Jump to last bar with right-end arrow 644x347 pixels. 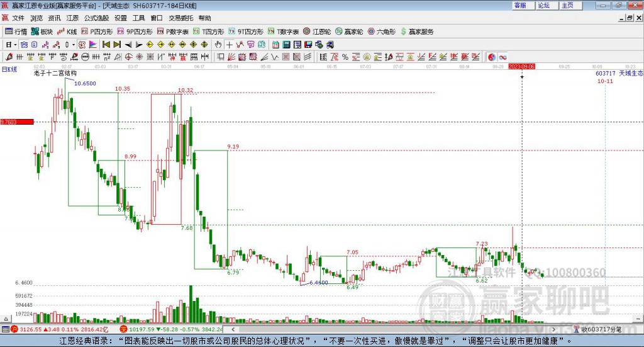[x=117, y=45]
